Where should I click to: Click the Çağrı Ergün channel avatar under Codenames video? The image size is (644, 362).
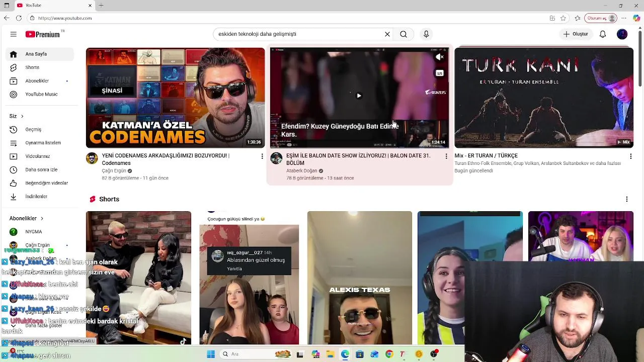[92, 159]
